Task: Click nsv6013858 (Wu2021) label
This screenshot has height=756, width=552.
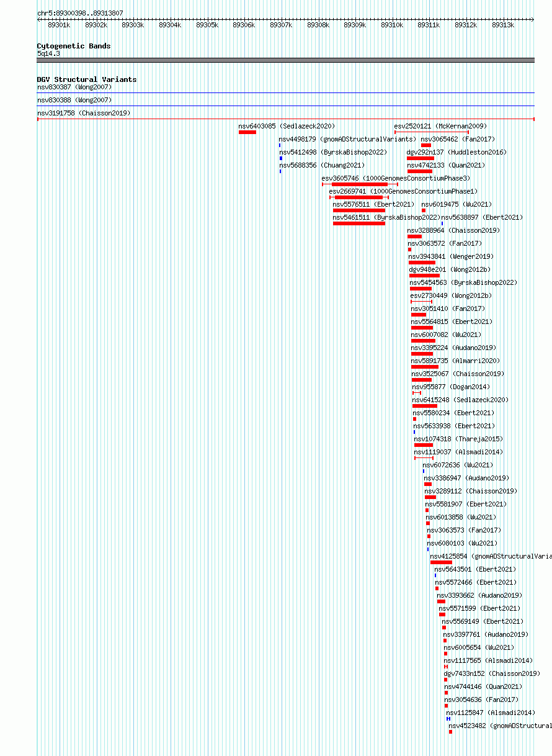Action: [x=461, y=517]
